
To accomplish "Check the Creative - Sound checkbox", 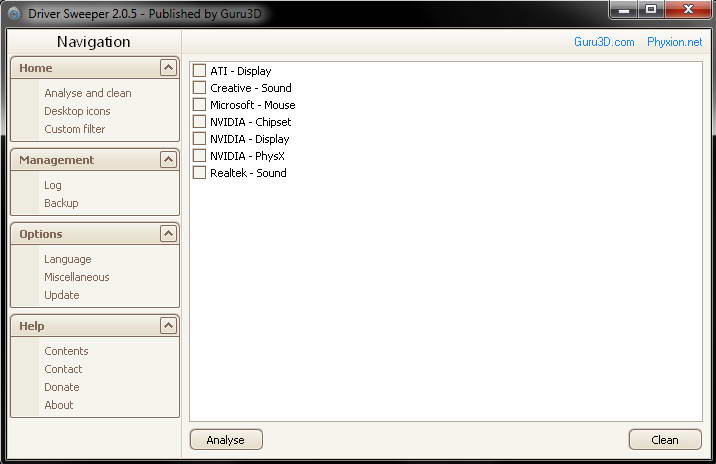I will 199,88.
